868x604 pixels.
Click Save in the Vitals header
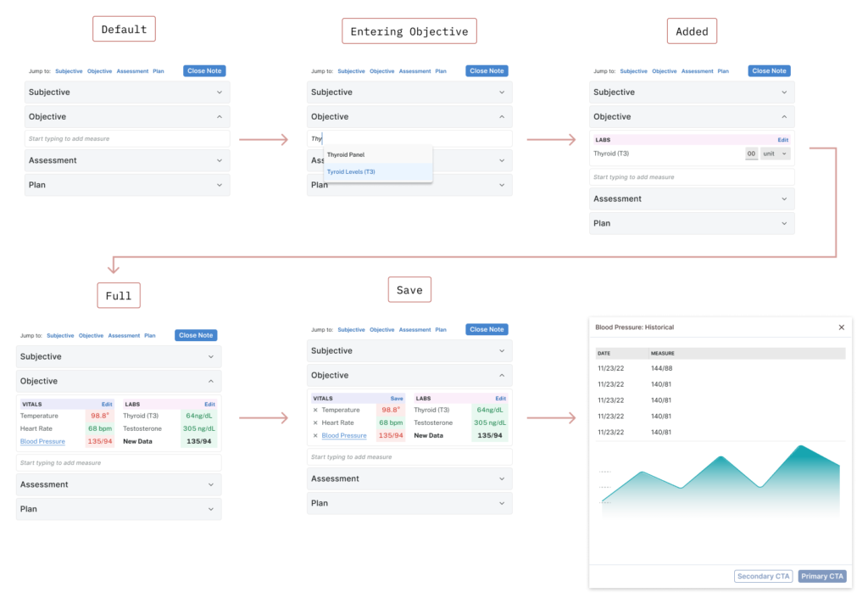(x=396, y=398)
